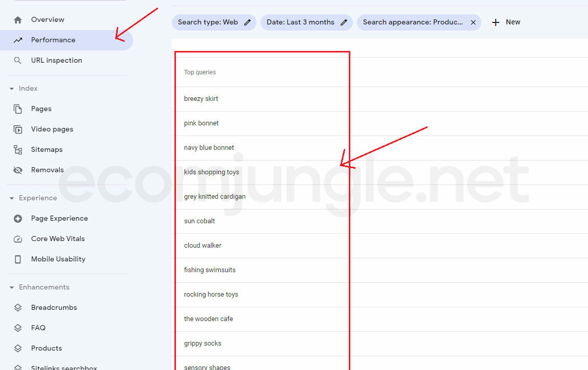Click the 'rocking horse toys' query row
The height and width of the screenshot is (370, 588).
211,295
